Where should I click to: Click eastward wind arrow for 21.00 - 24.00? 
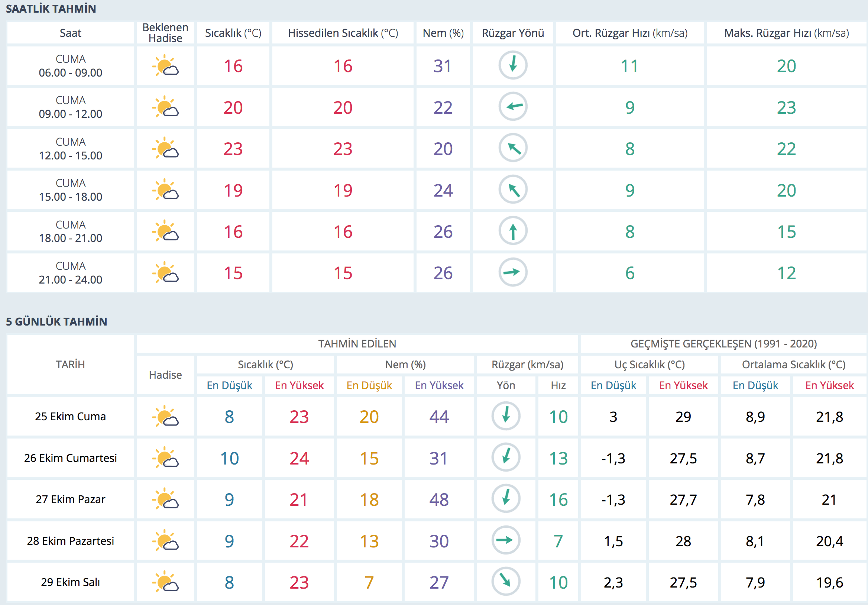click(x=513, y=272)
